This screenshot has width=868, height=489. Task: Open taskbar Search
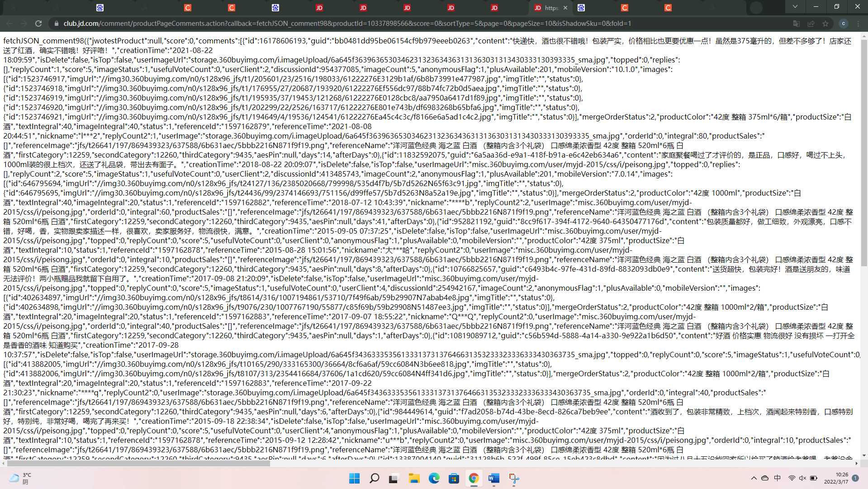coord(375,479)
